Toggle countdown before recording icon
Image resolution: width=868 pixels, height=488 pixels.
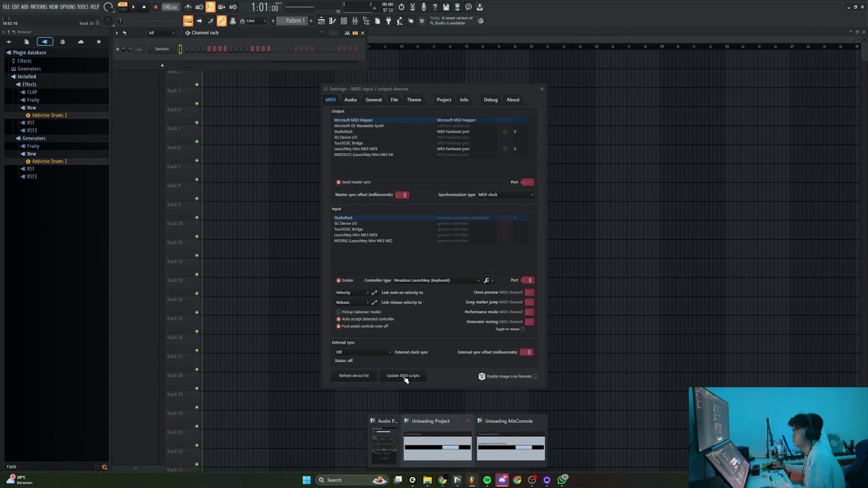point(210,7)
